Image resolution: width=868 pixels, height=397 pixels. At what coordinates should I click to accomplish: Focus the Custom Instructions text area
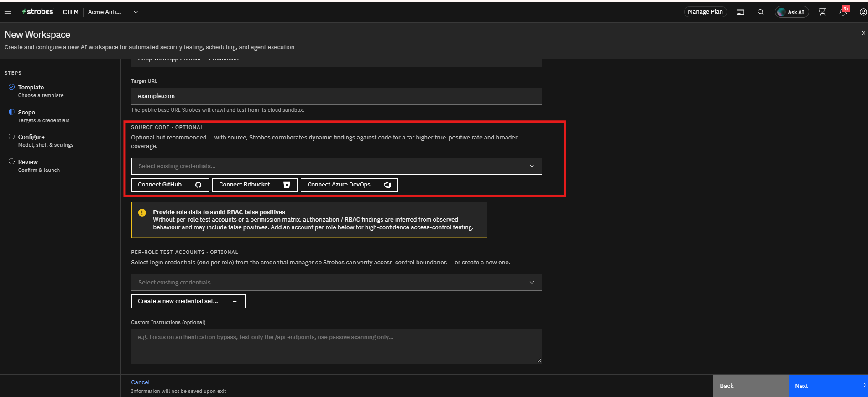tap(336, 346)
